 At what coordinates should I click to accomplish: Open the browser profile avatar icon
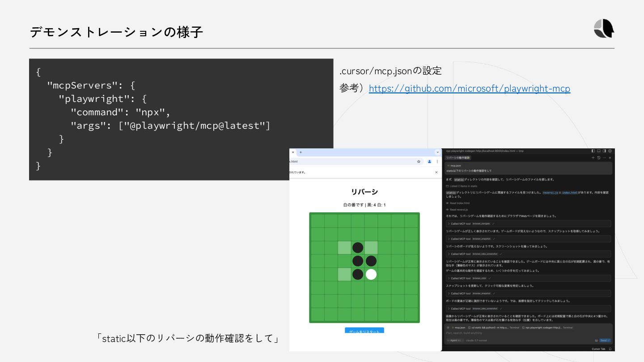coord(429,161)
